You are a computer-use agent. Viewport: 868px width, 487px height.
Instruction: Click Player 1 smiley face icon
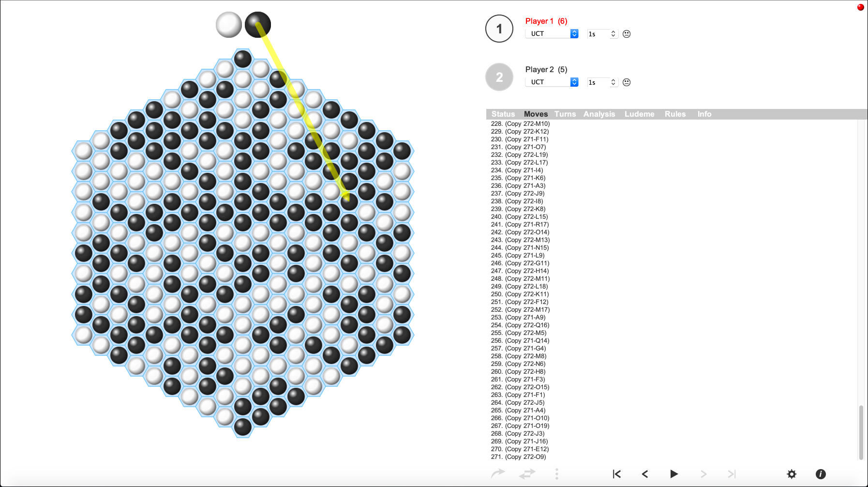coord(627,34)
